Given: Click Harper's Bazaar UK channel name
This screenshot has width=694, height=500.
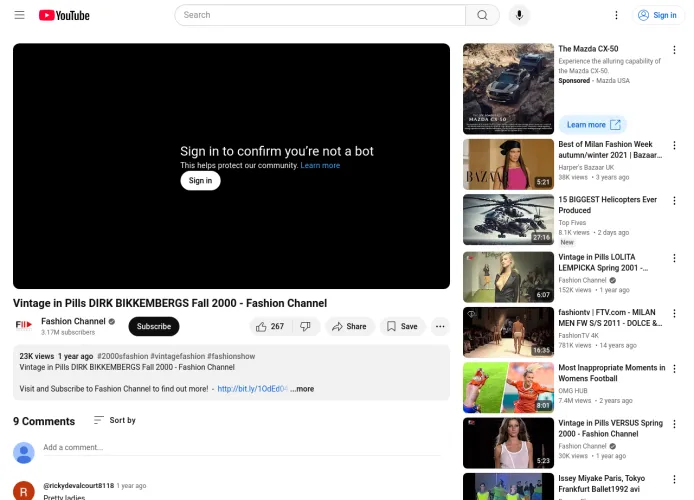Looking at the screenshot, I should [586, 167].
